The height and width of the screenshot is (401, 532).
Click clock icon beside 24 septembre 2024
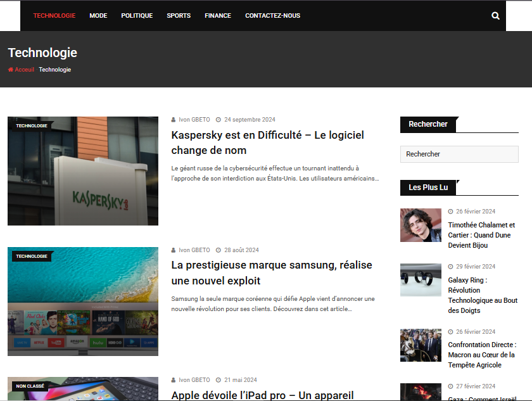218,120
